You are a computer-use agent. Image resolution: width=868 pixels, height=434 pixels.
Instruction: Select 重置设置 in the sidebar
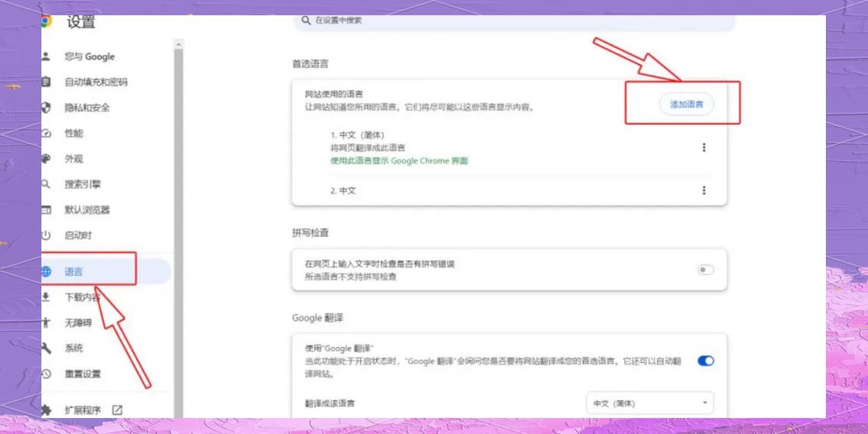point(83,374)
